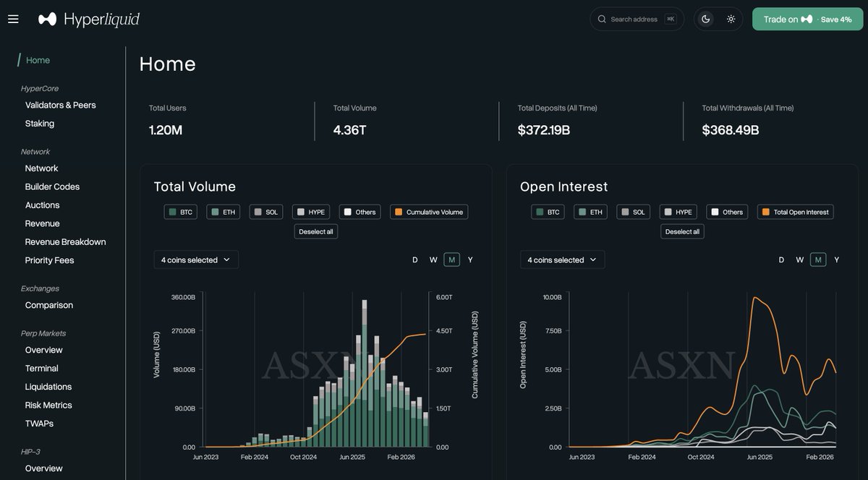The image size is (868, 480).
Task: Click Total Deposits value $372.19B
Action: click(x=544, y=130)
